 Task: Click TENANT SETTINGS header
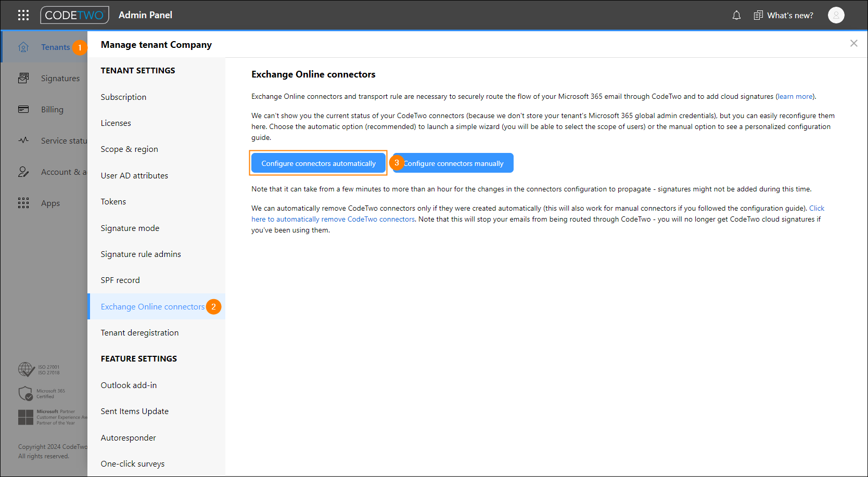point(138,71)
